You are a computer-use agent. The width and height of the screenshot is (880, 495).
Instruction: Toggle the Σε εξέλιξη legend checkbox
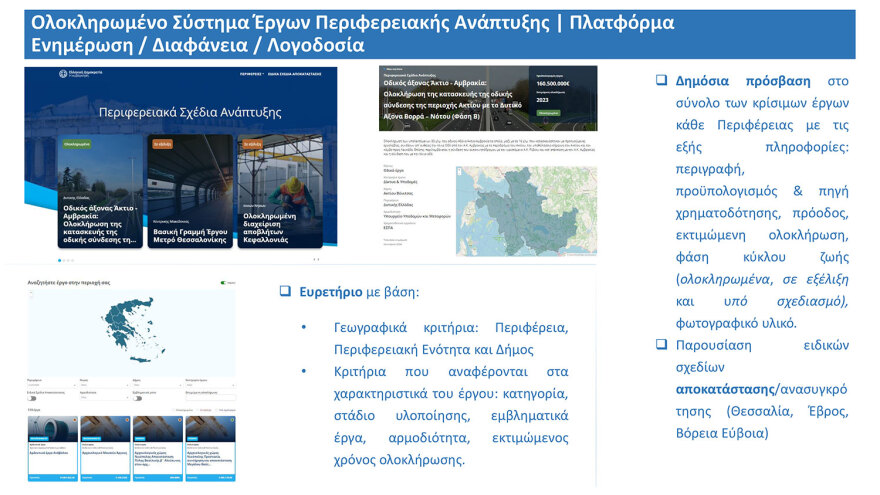coord(198,410)
